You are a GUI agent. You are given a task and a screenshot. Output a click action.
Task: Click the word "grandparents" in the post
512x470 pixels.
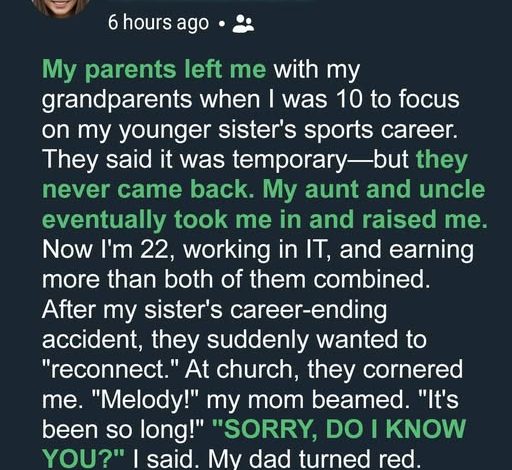(117, 101)
